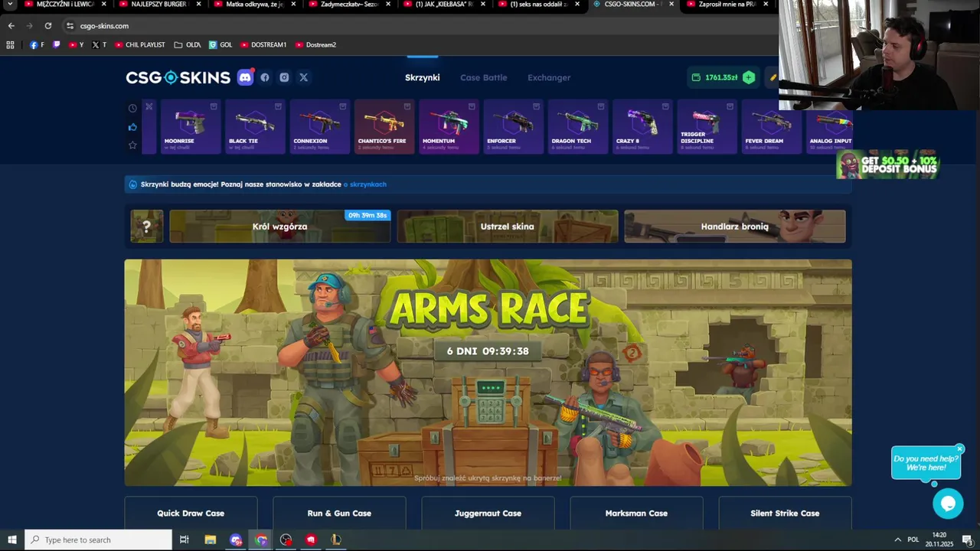
Task: Click the Arms Race event banner
Action: point(488,373)
